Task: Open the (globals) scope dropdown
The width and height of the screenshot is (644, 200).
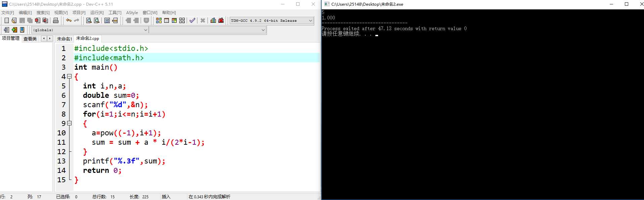Action: click(x=90, y=30)
